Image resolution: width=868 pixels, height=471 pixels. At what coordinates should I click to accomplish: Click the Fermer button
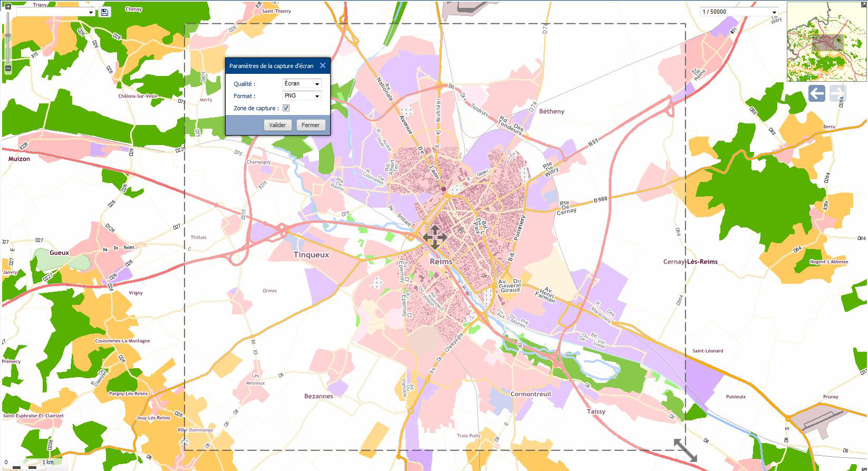click(311, 125)
